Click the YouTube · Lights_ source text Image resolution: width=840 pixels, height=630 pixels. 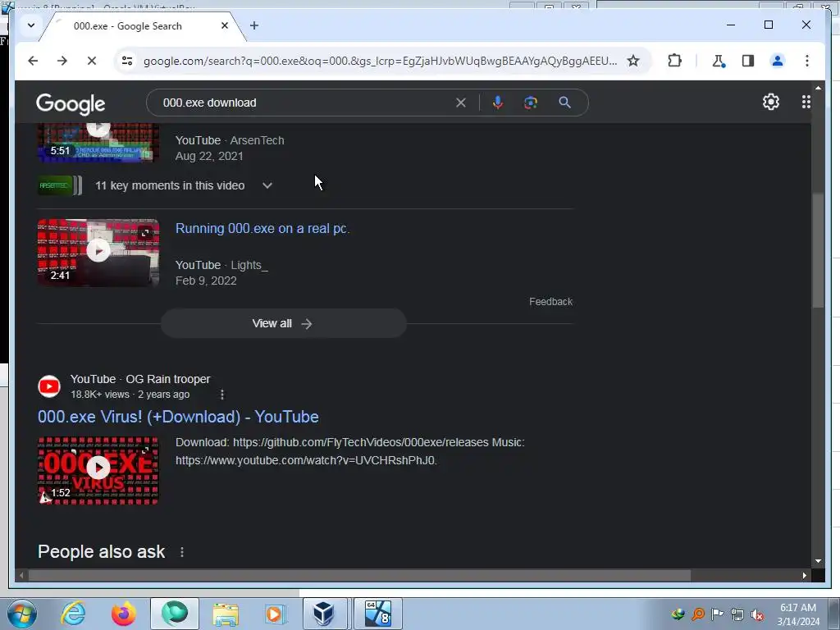coord(221,265)
